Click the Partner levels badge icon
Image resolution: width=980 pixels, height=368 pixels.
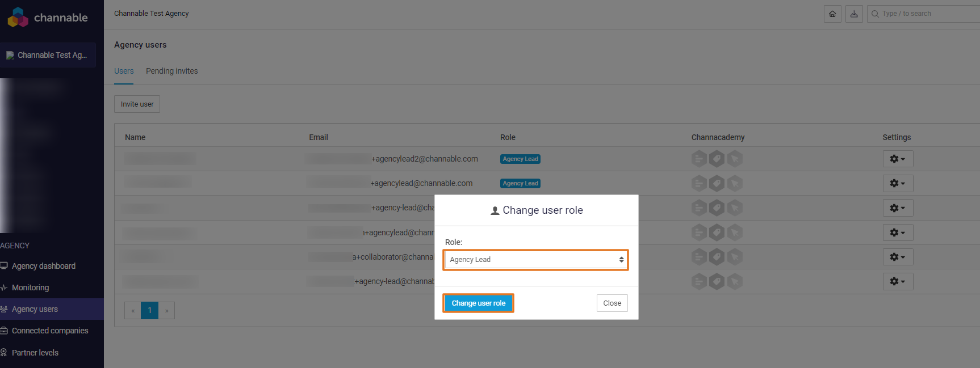tap(4, 353)
